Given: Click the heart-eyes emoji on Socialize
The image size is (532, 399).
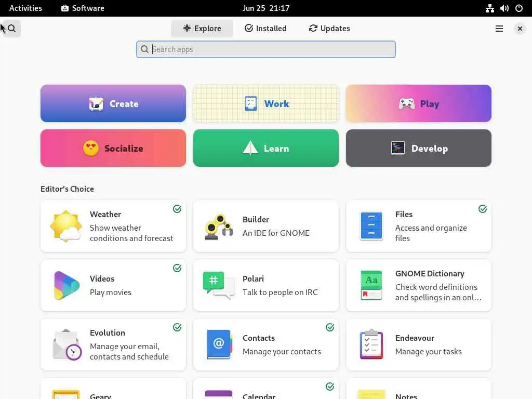Looking at the screenshot, I should (x=90, y=148).
